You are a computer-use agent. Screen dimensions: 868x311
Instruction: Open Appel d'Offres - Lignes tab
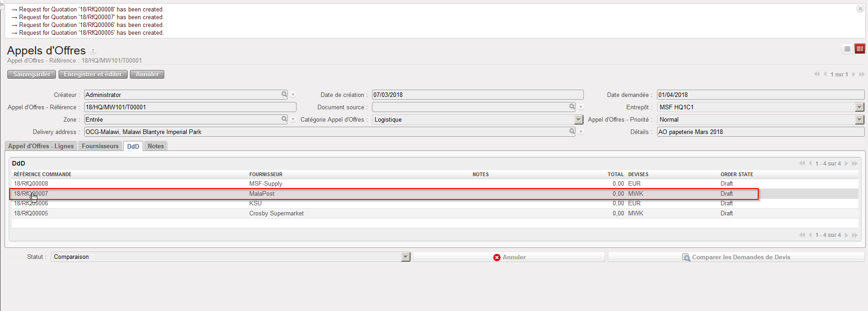click(41, 146)
